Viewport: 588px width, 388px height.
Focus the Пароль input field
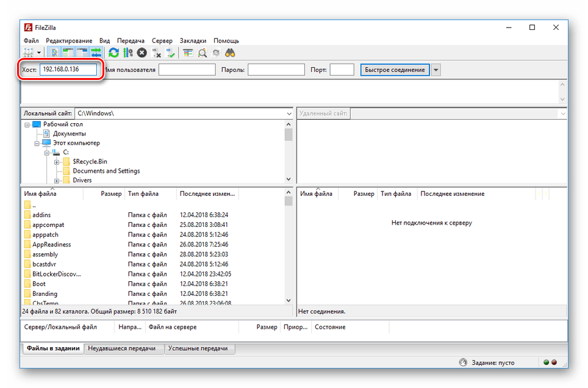[276, 70]
